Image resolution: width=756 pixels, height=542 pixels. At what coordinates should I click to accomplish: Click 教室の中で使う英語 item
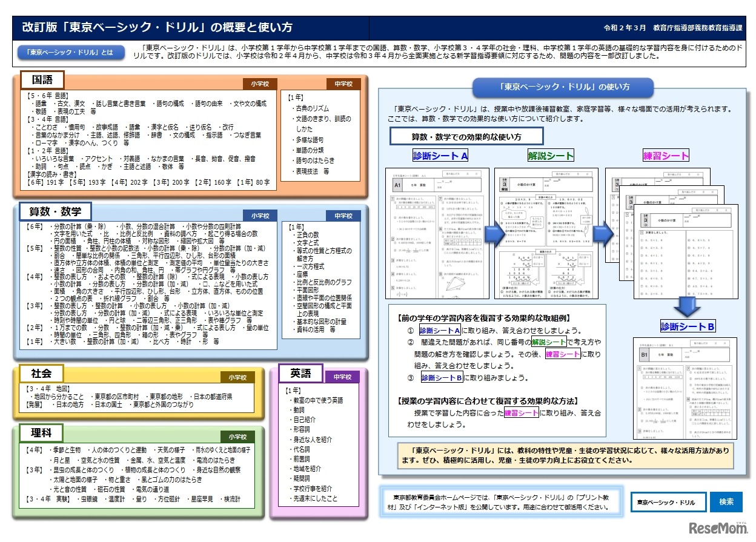pos(319,400)
